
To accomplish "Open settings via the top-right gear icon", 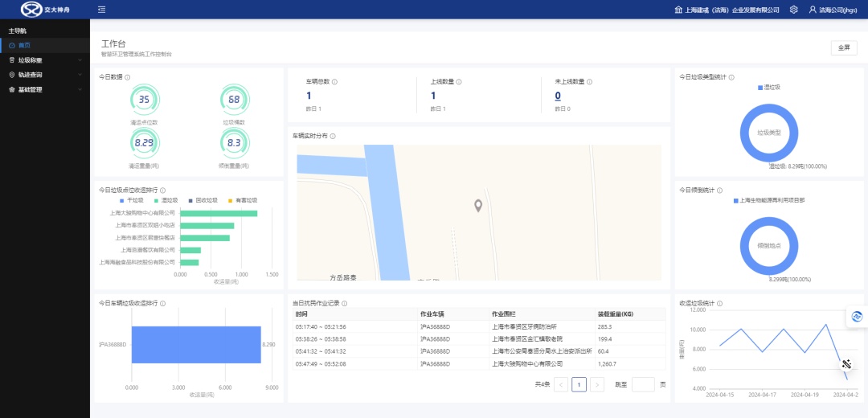I will (793, 10).
